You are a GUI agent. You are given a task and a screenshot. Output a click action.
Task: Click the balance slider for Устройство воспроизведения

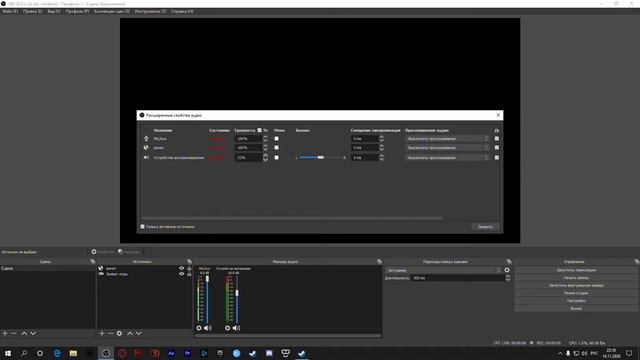point(320,158)
